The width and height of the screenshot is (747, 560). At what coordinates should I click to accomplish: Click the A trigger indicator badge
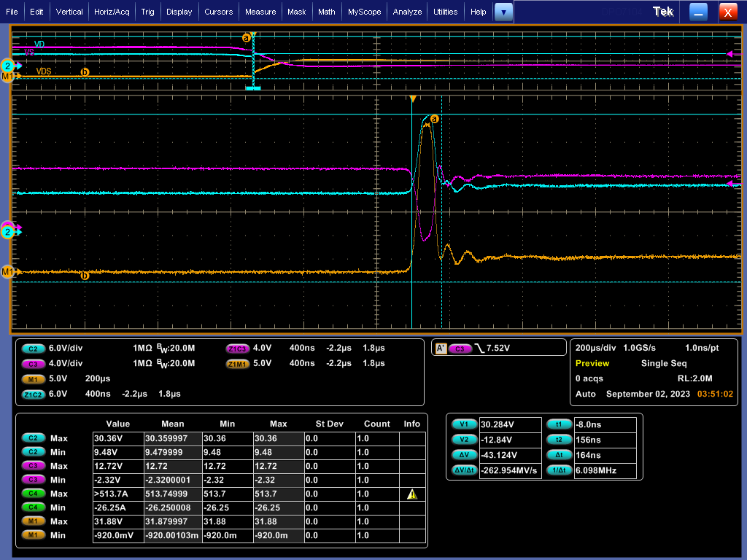tap(441, 349)
